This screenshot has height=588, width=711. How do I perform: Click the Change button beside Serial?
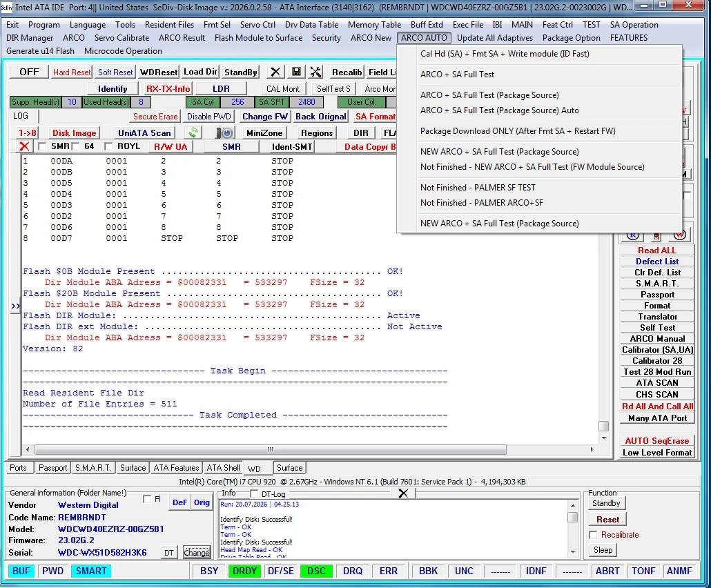pos(196,553)
